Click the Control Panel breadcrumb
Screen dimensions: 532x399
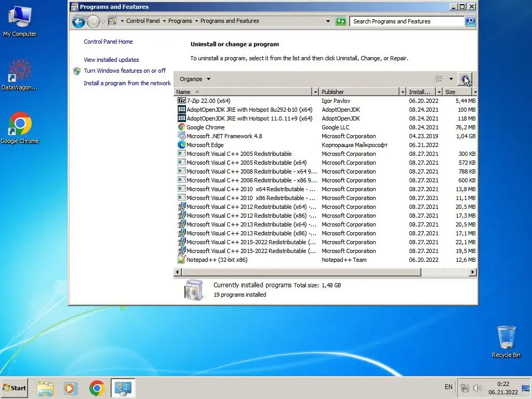143,21
